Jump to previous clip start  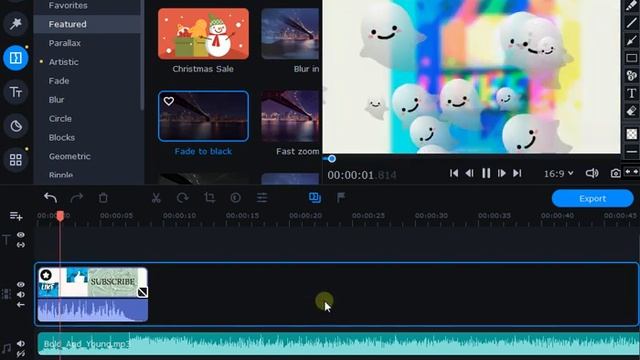click(453, 173)
